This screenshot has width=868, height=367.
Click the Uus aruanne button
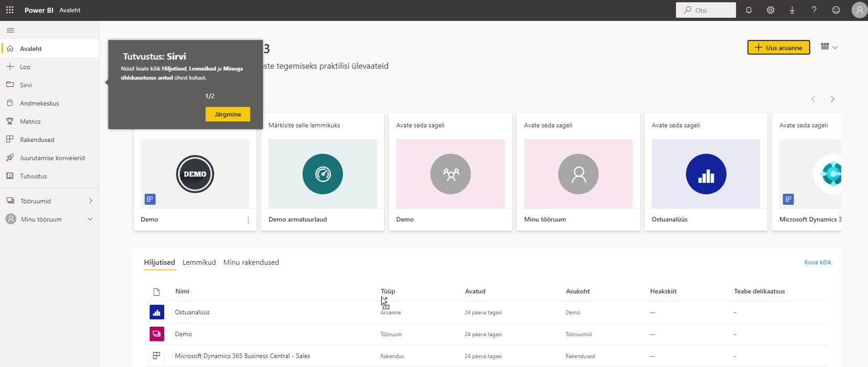(x=778, y=47)
